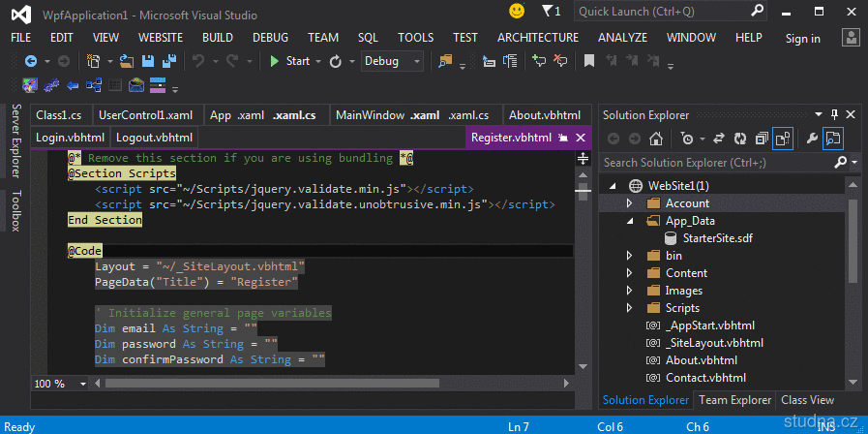This screenshot has width=868, height=434.
Task: Toggle pin on Solution Explorer panel
Action: [837, 114]
